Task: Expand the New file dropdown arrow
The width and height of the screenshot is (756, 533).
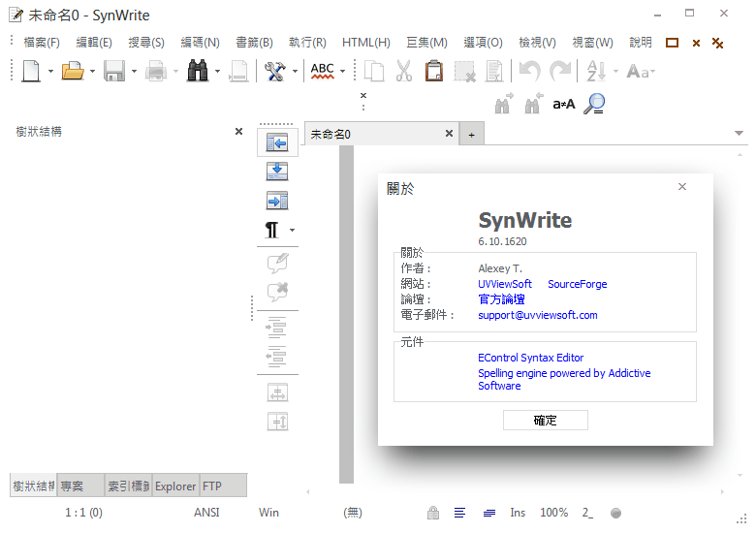Action: (x=50, y=72)
